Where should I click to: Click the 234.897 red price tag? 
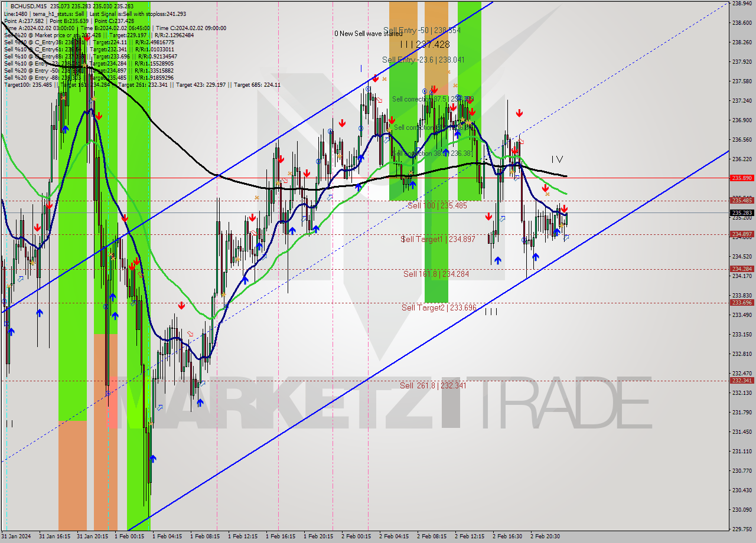(x=742, y=234)
